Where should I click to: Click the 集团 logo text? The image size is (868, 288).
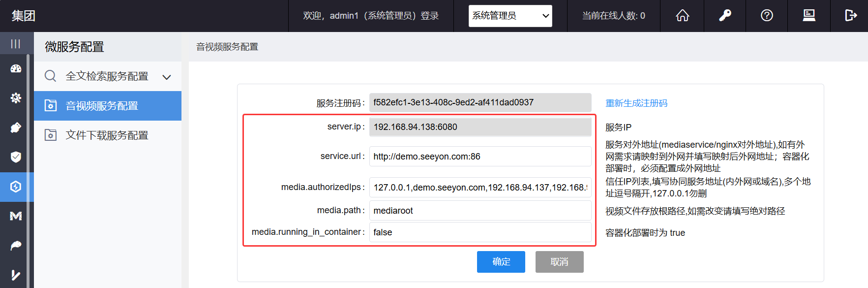click(x=24, y=16)
